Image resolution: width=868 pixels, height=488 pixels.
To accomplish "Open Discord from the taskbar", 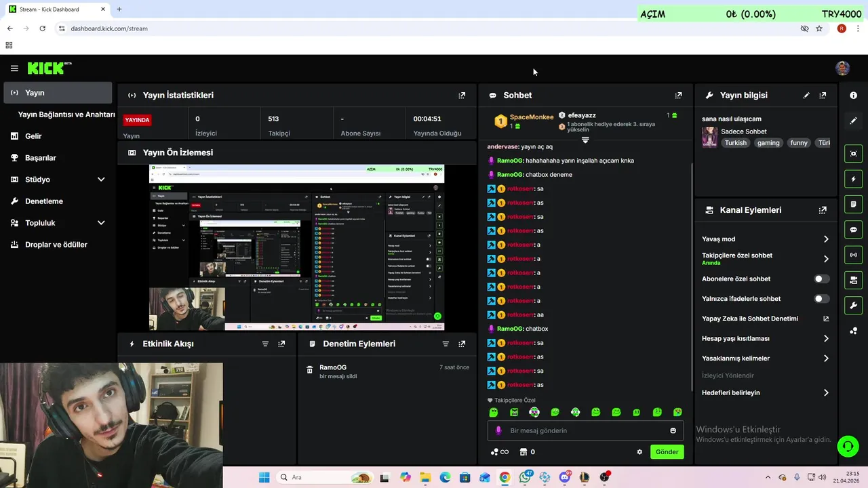I will (x=564, y=477).
